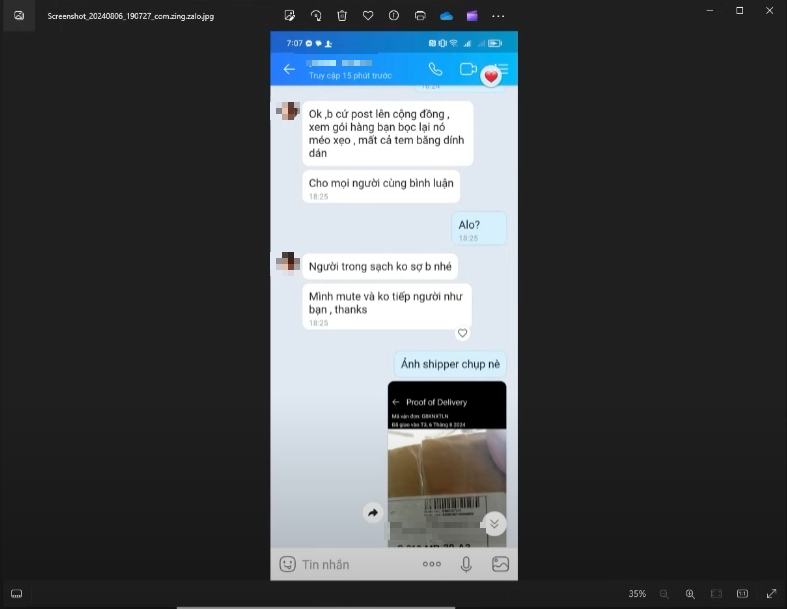Open the gallery icon at top left
This screenshot has width=787, height=609.
[x=19, y=16]
